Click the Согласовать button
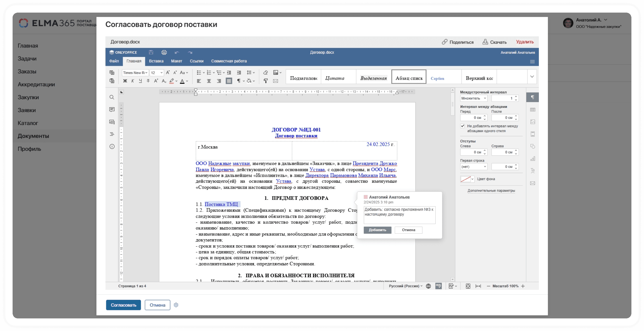This screenshot has height=331, width=644. coord(123,305)
